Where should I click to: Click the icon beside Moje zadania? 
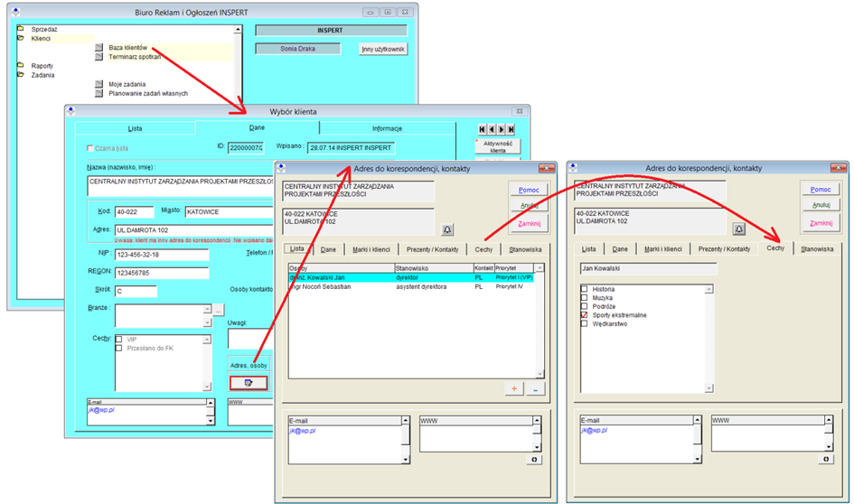coord(99,84)
